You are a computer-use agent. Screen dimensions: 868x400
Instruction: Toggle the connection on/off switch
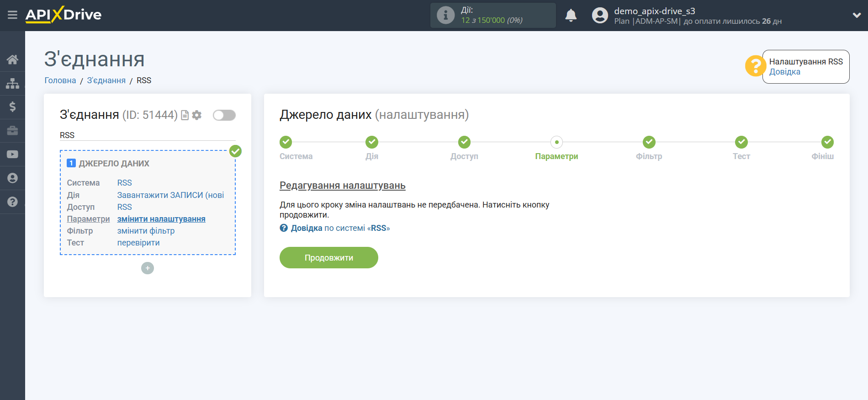coord(224,115)
